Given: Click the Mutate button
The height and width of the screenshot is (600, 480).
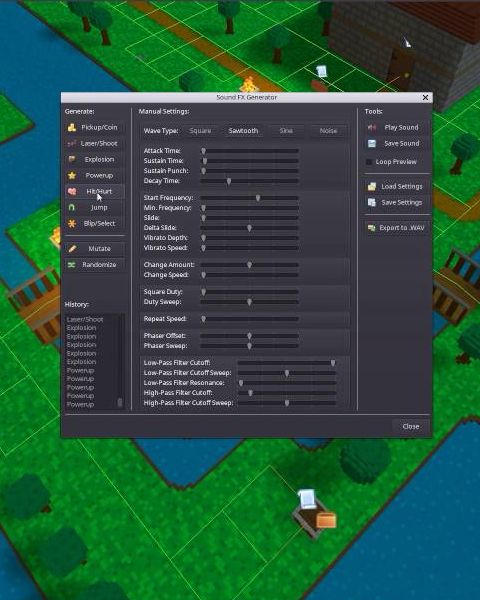Looking at the screenshot, I should (x=95, y=249).
